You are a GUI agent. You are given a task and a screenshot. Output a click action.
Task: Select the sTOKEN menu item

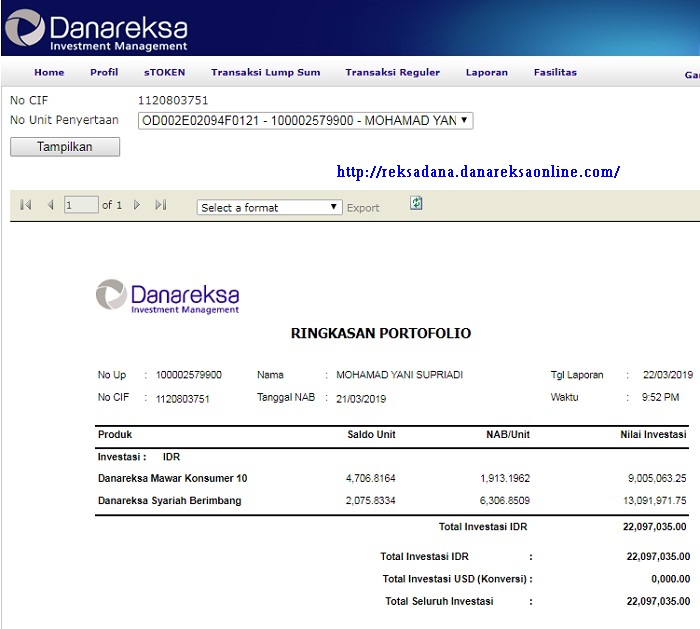click(164, 73)
